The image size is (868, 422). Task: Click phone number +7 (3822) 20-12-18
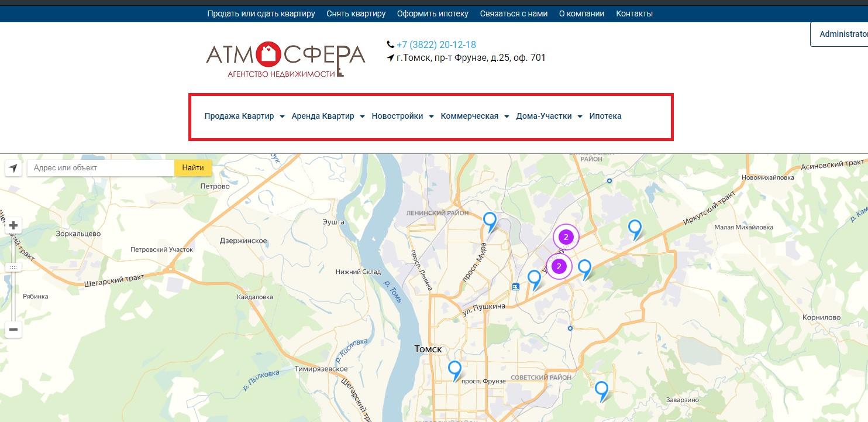436,44
